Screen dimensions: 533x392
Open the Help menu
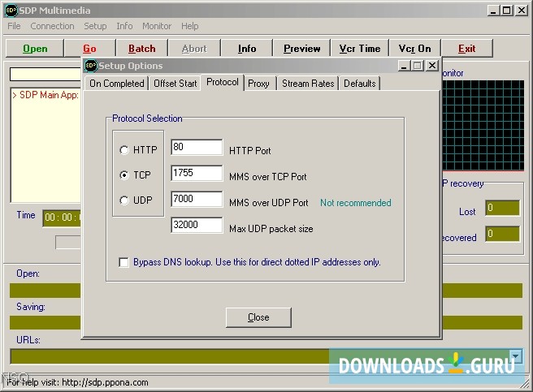(x=189, y=26)
